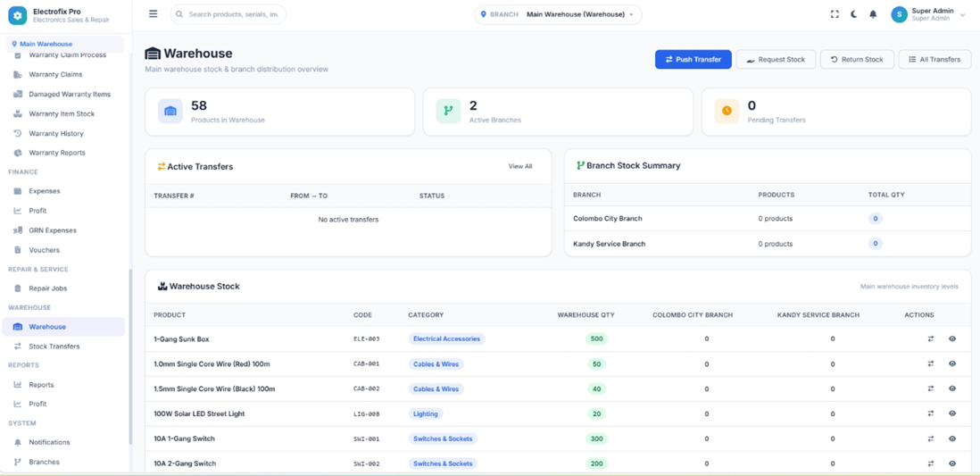The image size is (980, 476).
Task: Toggle fullscreen mode icon
Action: coord(835,14)
